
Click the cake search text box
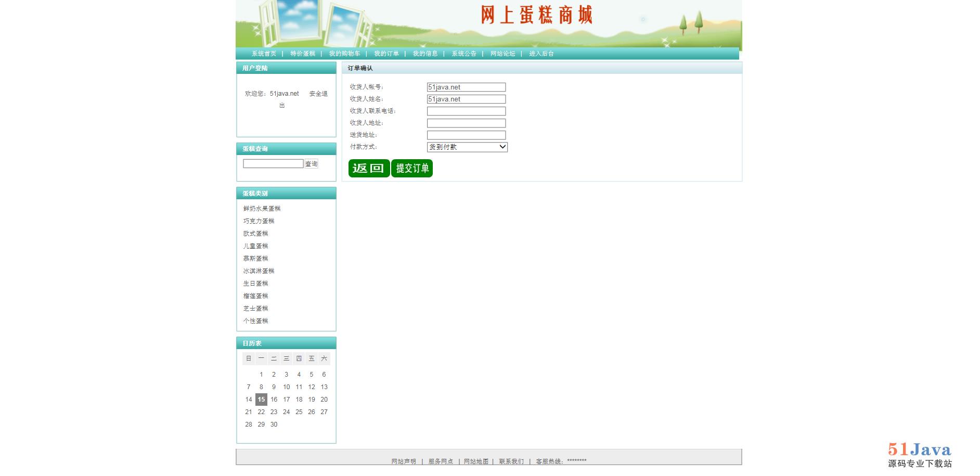(273, 164)
